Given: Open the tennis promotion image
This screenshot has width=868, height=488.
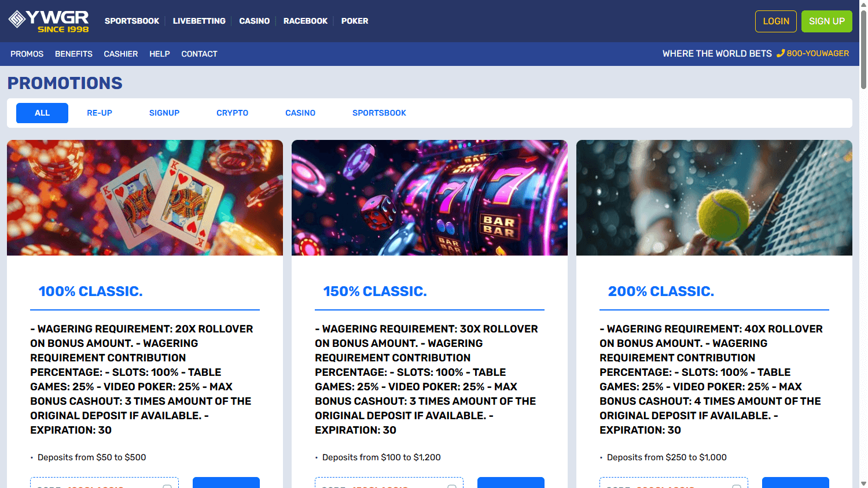Looking at the screenshot, I should tap(714, 197).
